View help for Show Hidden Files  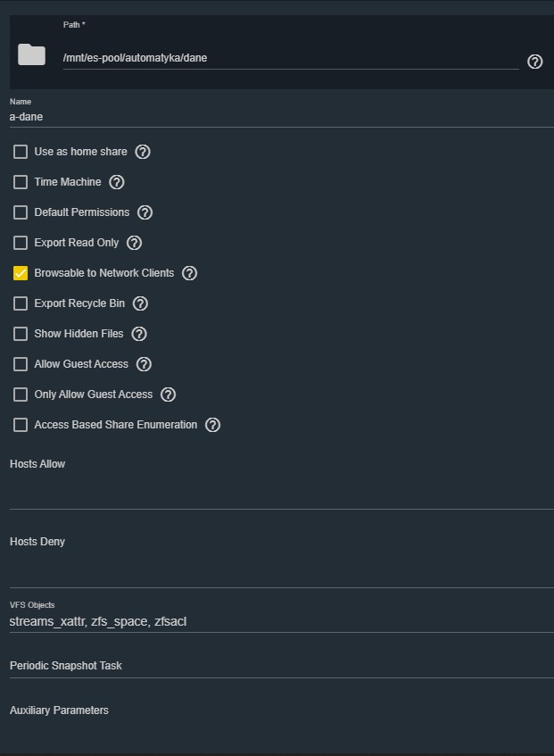[139, 334]
